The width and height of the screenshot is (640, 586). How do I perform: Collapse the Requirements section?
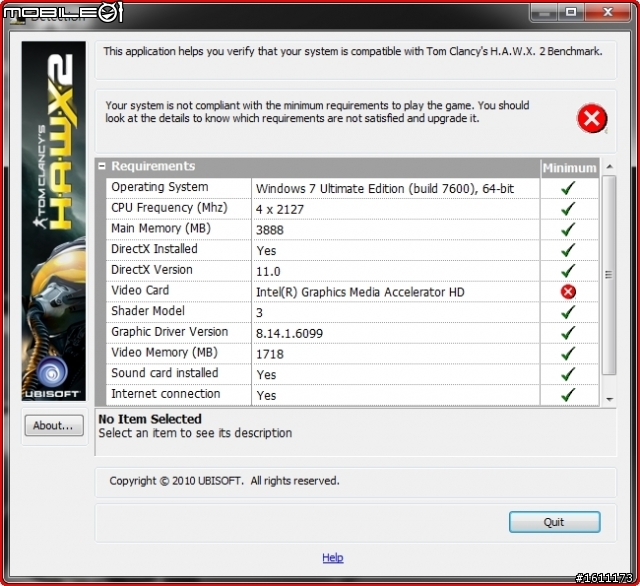(102, 166)
